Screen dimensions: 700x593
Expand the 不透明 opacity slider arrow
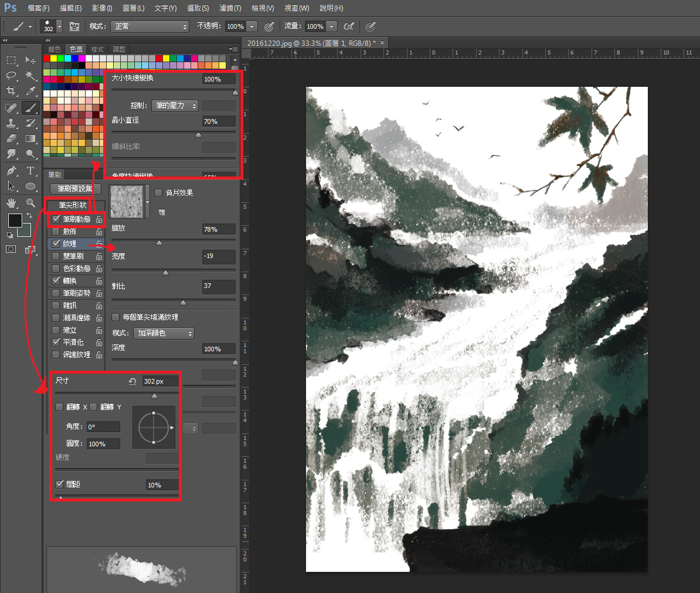coord(252,27)
